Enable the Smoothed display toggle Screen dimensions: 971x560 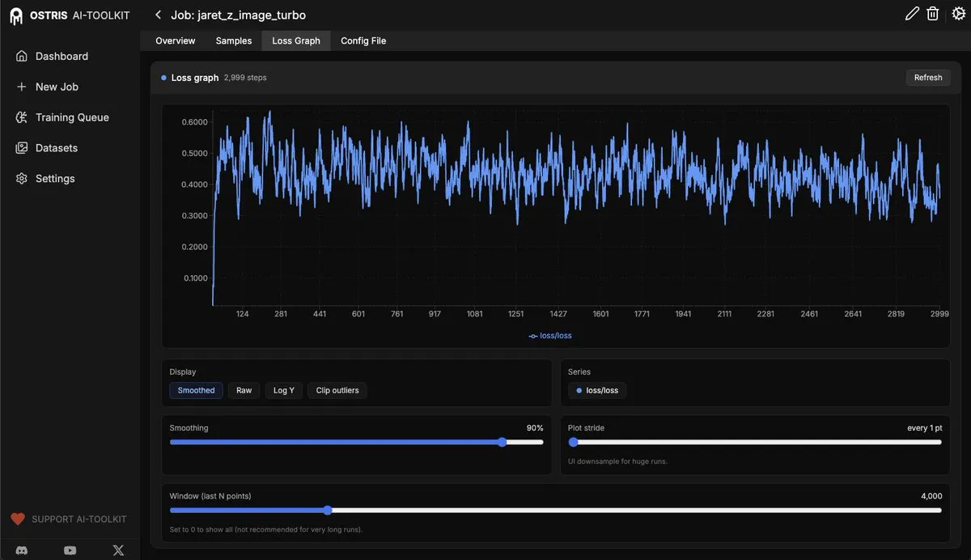click(x=197, y=390)
